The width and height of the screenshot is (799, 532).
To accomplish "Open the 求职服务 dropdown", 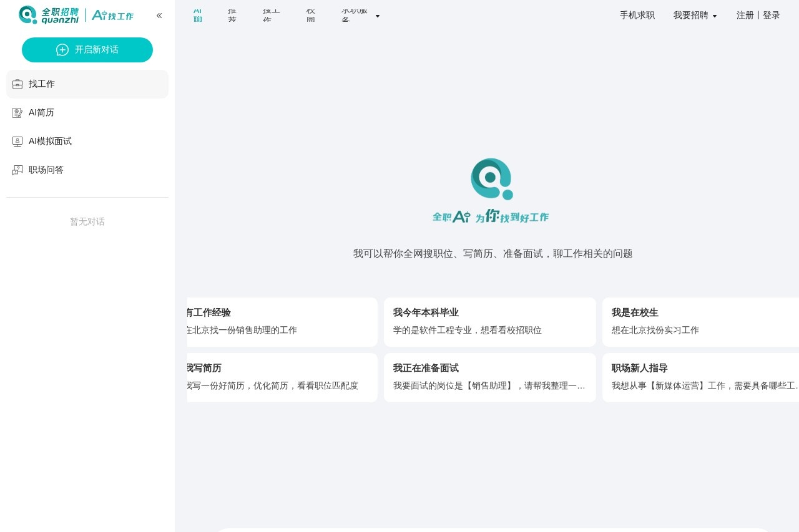I will tap(361, 15).
